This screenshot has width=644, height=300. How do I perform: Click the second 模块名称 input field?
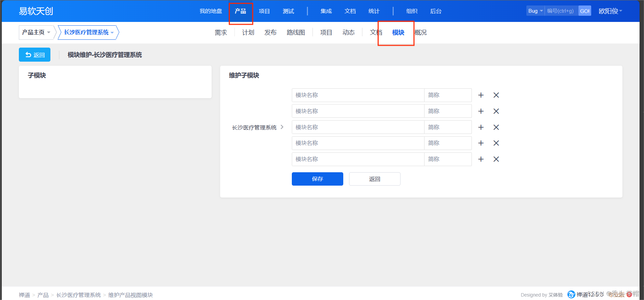[358, 111]
